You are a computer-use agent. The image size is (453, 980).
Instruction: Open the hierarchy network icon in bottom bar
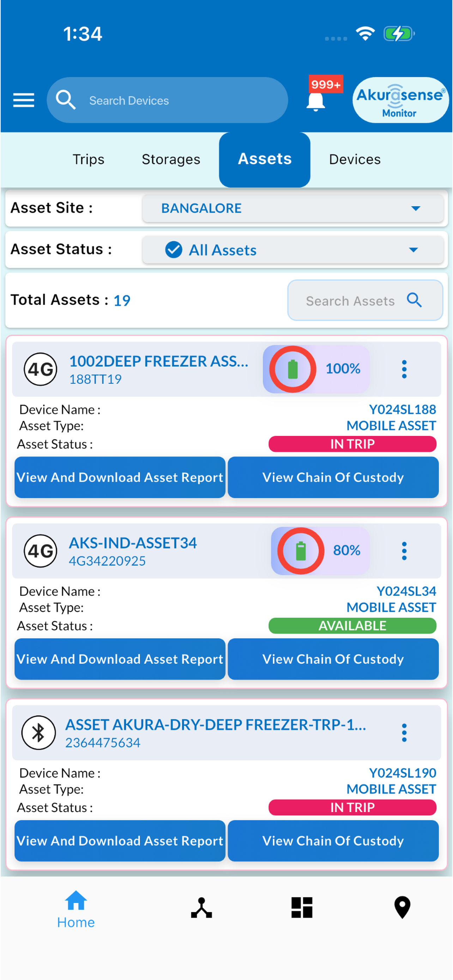click(x=201, y=908)
